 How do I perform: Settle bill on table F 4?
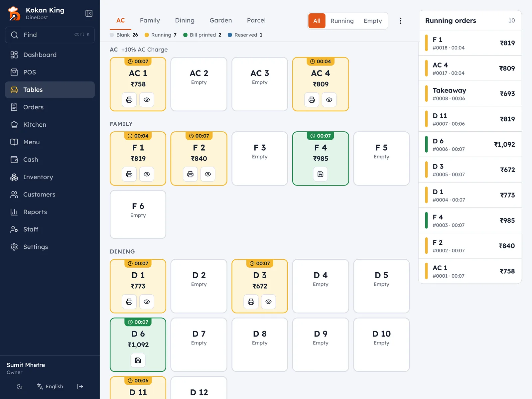click(321, 174)
